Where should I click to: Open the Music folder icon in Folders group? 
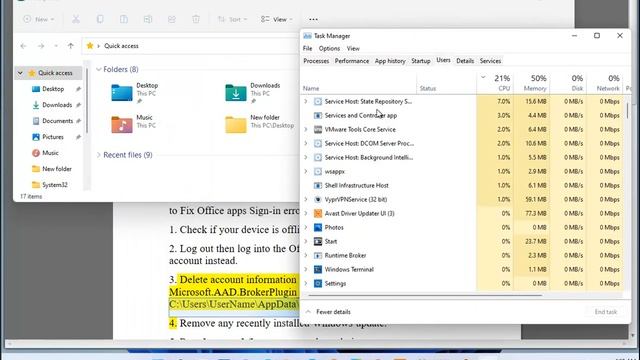coord(122,124)
